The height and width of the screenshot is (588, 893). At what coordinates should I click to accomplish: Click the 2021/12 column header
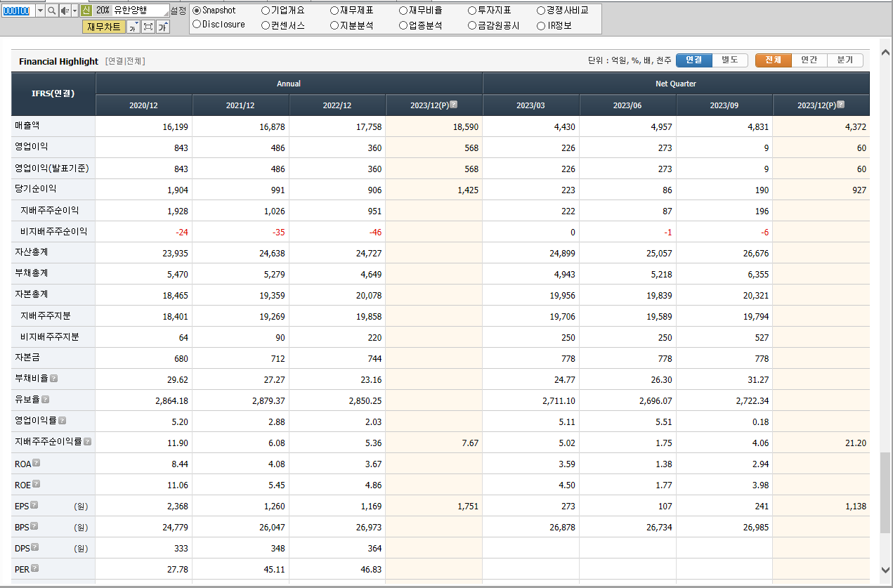240,105
